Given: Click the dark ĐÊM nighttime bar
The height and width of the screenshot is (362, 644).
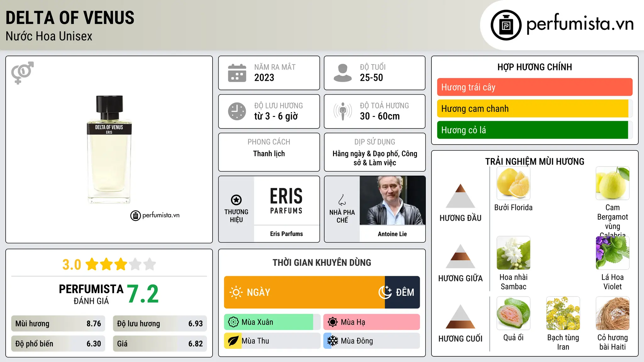Looking at the screenshot, I should 402,292.
